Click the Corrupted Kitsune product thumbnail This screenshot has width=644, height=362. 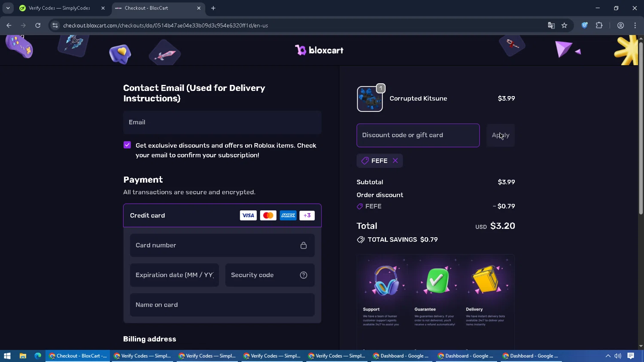pos(370,99)
